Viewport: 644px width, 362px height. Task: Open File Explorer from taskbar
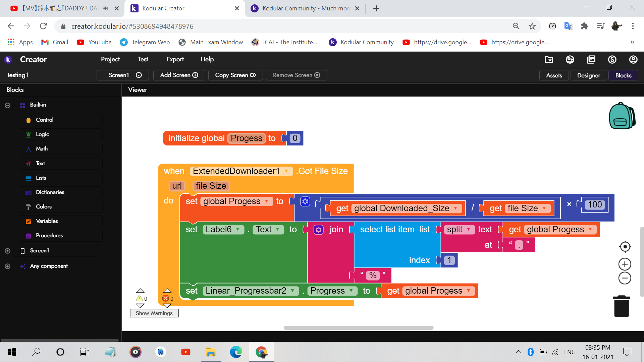[x=211, y=352]
